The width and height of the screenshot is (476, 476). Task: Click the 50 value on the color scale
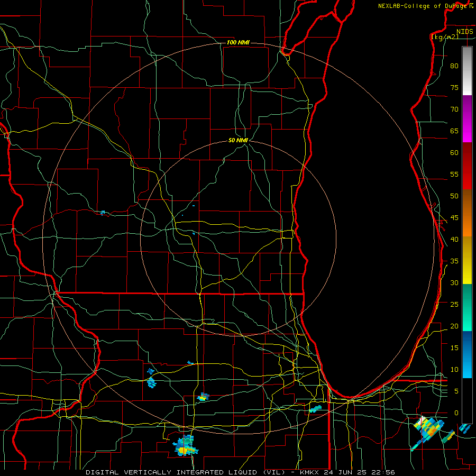pos(454,196)
